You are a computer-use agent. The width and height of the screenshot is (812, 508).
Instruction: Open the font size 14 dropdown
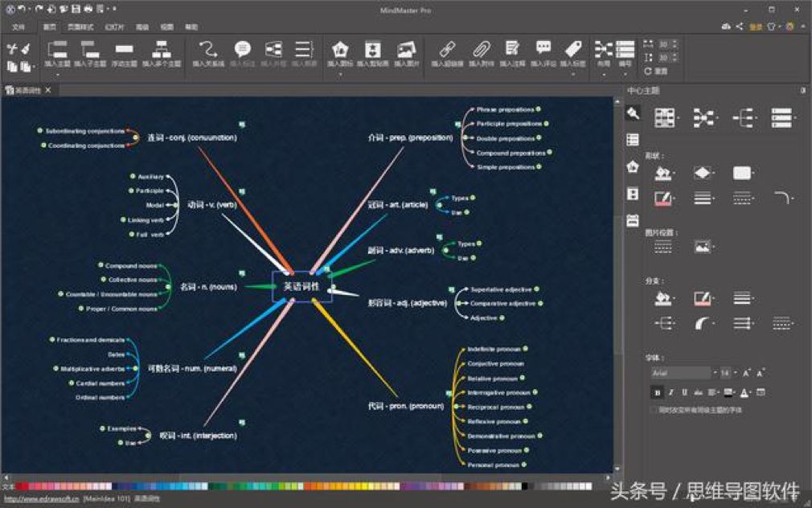(x=736, y=373)
